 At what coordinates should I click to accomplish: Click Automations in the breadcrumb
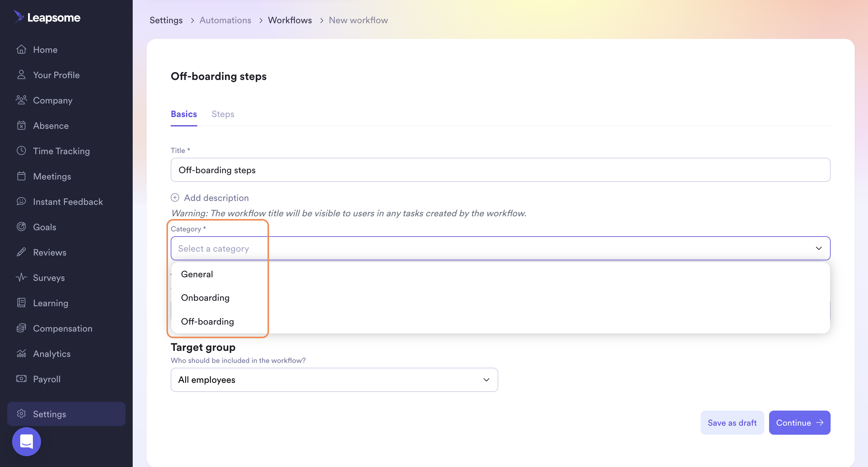coord(225,20)
